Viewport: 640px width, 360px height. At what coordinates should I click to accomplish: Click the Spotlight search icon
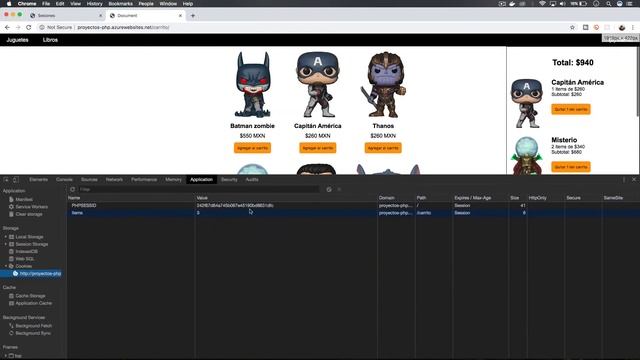pyautogui.click(x=608, y=4)
